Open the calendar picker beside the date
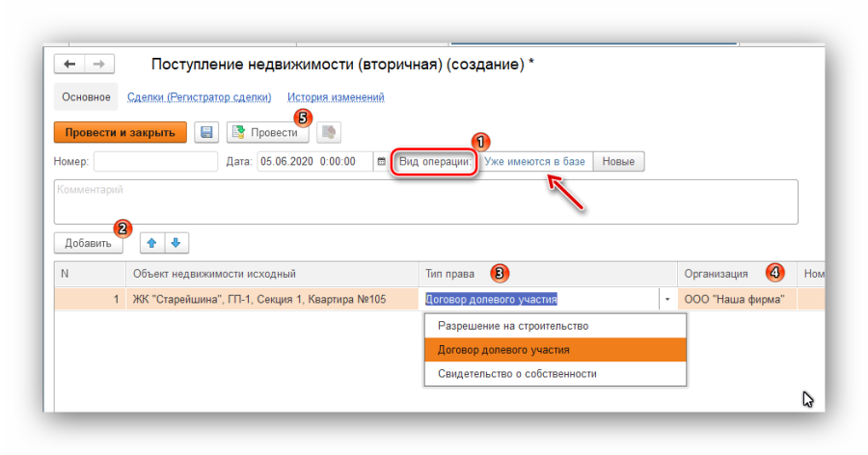This screenshot has width=868, height=455. 380,162
